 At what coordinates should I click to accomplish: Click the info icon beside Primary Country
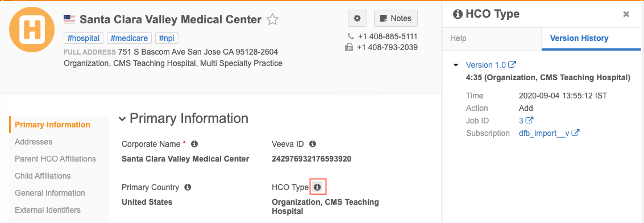point(188,187)
